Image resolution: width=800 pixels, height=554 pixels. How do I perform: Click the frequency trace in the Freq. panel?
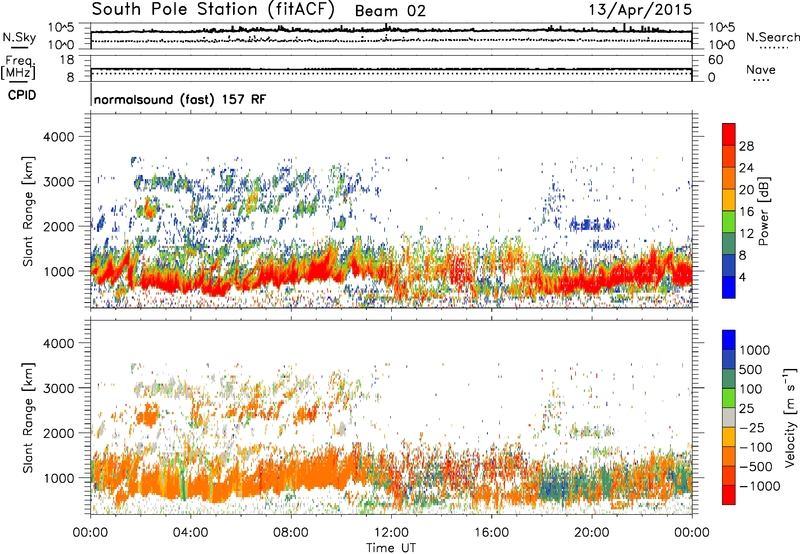coord(391,69)
